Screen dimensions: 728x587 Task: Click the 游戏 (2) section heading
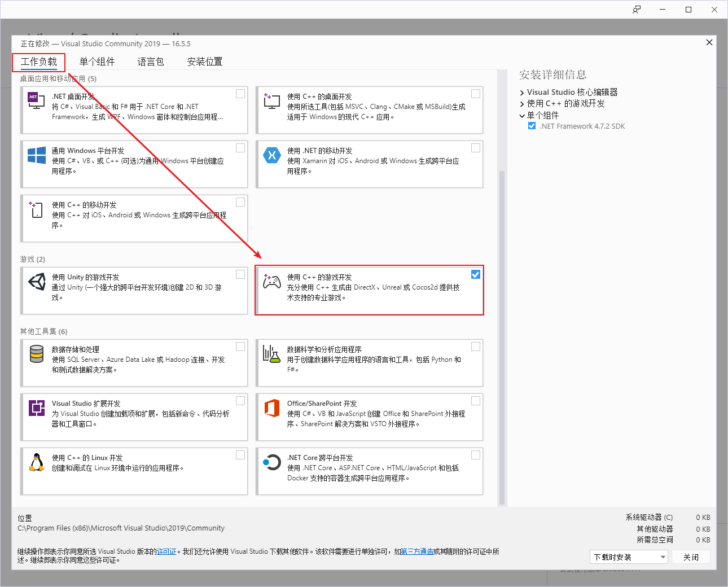point(33,259)
